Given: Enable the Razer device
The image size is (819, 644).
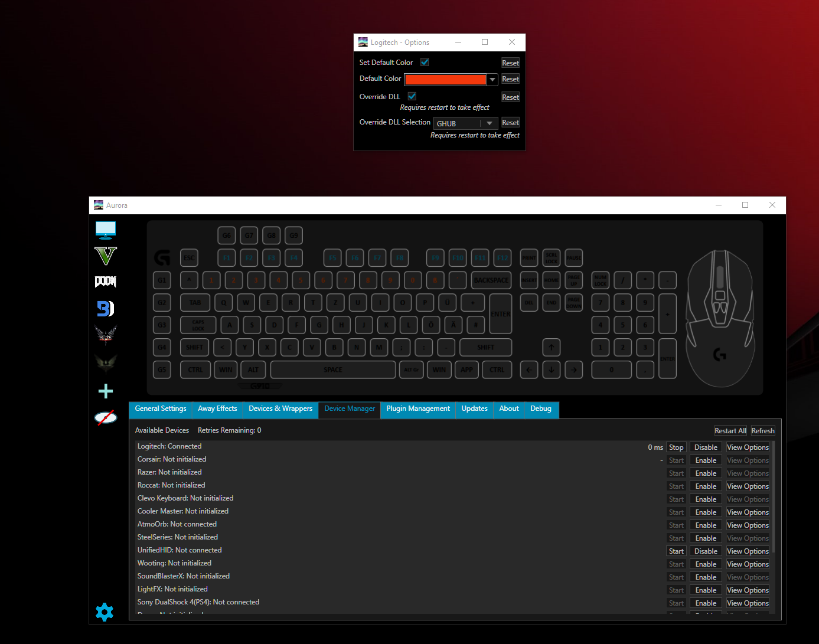Looking at the screenshot, I should 706,473.
